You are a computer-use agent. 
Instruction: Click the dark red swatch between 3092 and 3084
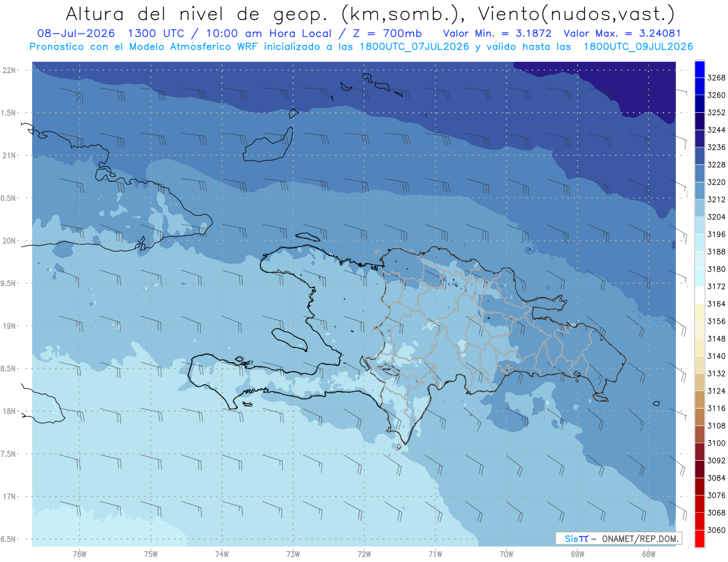tap(699, 469)
